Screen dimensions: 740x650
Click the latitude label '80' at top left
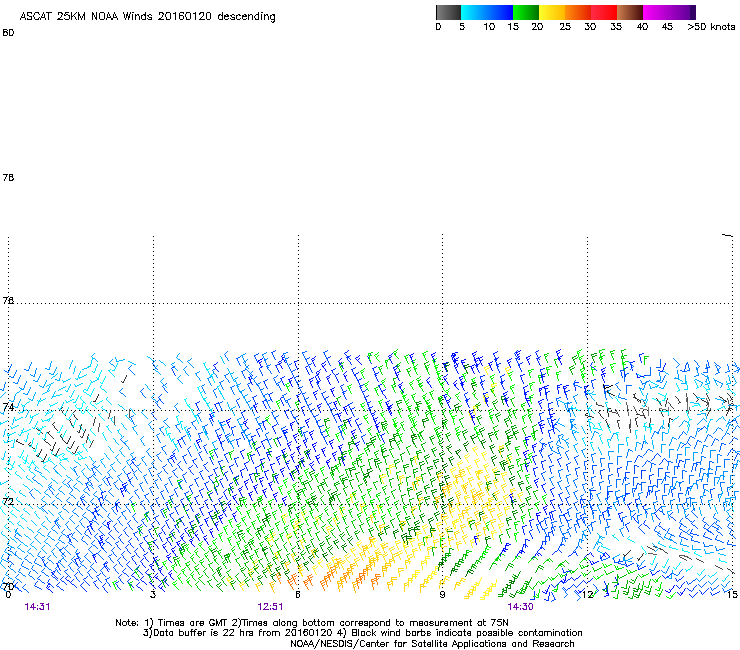[8, 33]
